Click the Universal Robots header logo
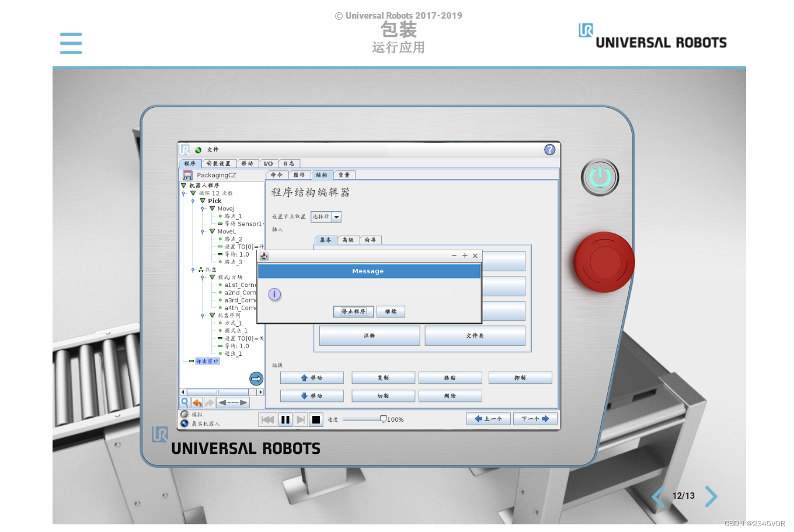794x532 pixels. (x=652, y=37)
